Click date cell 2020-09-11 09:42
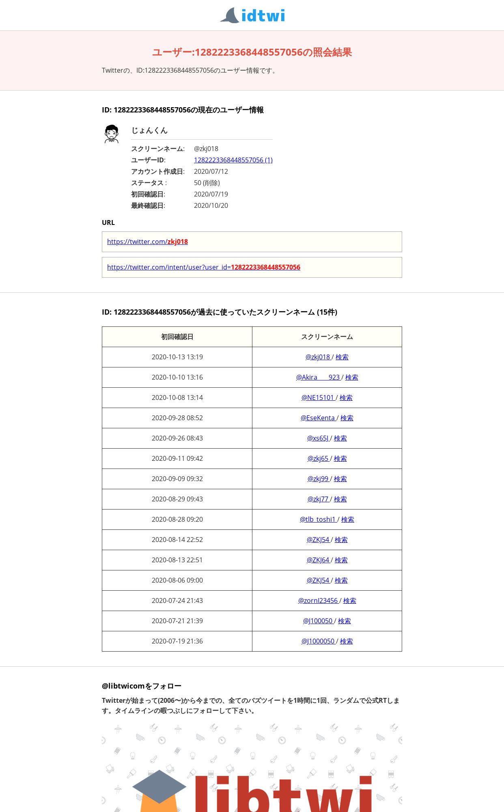Viewport: 504px width, 812px height. [x=177, y=458]
